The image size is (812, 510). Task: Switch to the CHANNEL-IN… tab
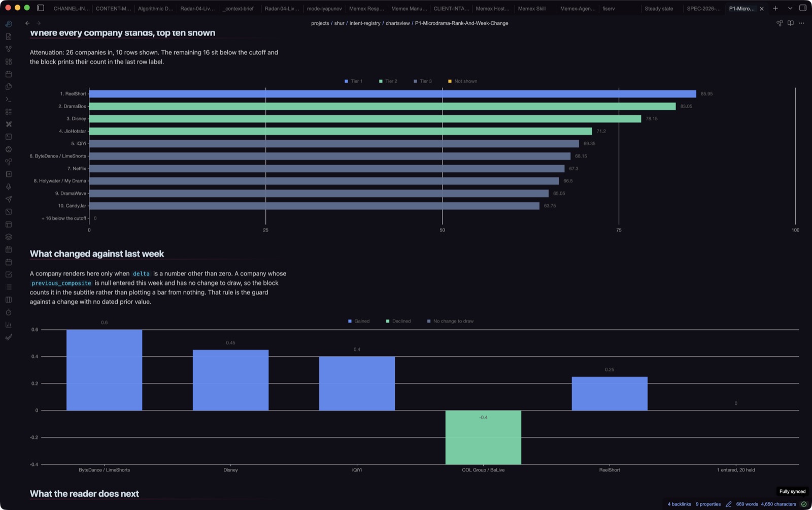71,9
